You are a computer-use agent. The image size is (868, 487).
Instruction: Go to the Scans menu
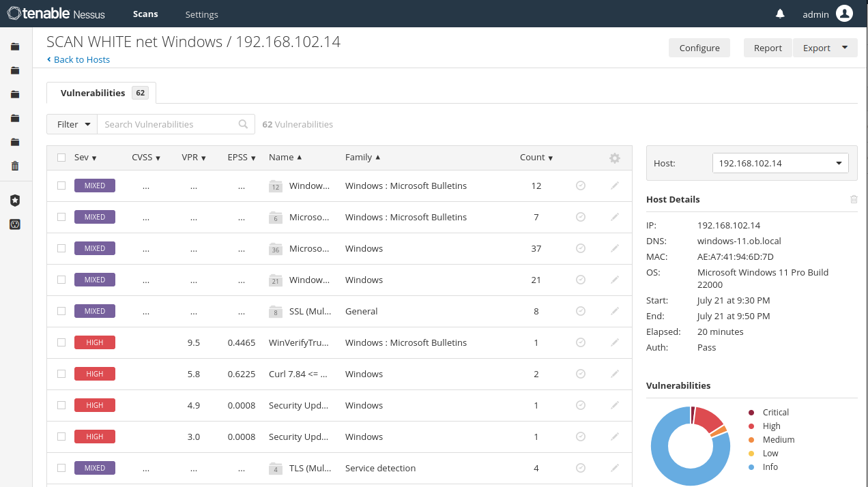pyautogui.click(x=145, y=14)
